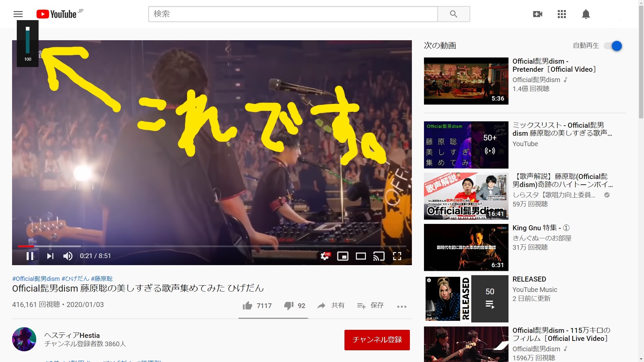The width and height of the screenshot is (644, 362).
Task: Click the apps grid icon
Action: tap(562, 14)
